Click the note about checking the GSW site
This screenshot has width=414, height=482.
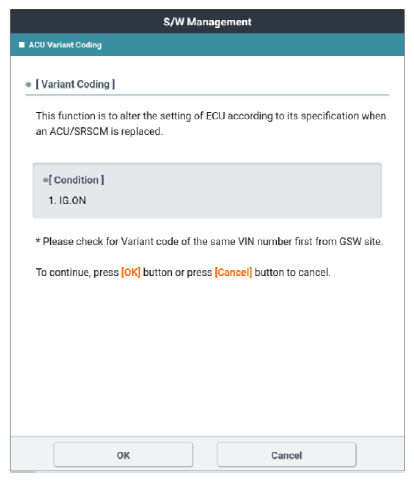click(209, 241)
